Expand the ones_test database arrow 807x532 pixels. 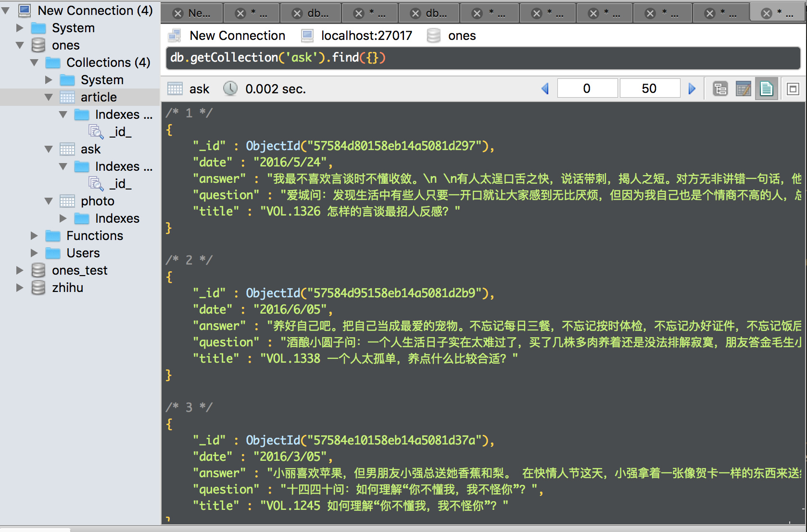coord(20,270)
